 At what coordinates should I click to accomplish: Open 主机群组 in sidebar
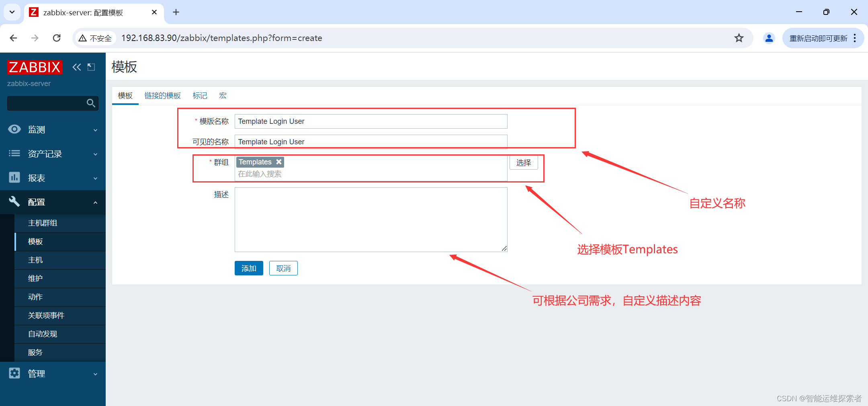pyautogui.click(x=60, y=223)
